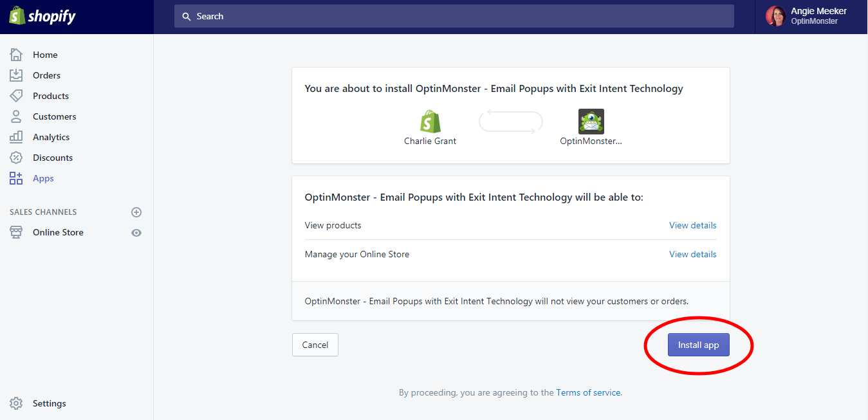This screenshot has height=420, width=868.
Task: Click the SALES CHANNELS heading
Action: pyautogui.click(x=43, y=212)
